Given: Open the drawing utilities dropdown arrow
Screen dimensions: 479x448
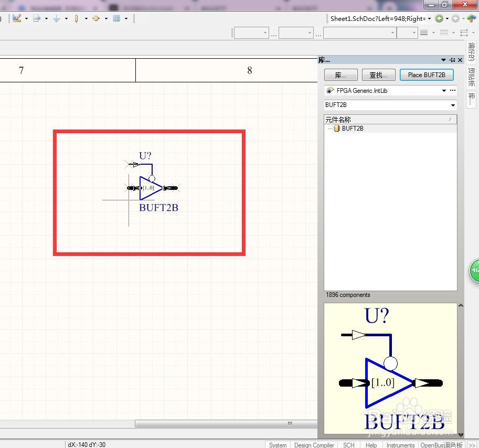Looking at the screenshot, I should point(26,19).
